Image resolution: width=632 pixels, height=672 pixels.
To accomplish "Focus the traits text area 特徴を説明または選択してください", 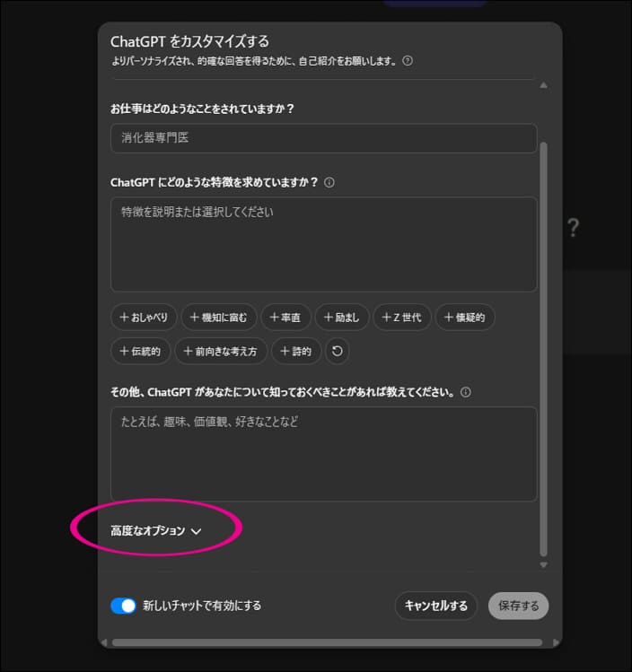I will coord(324,244).
